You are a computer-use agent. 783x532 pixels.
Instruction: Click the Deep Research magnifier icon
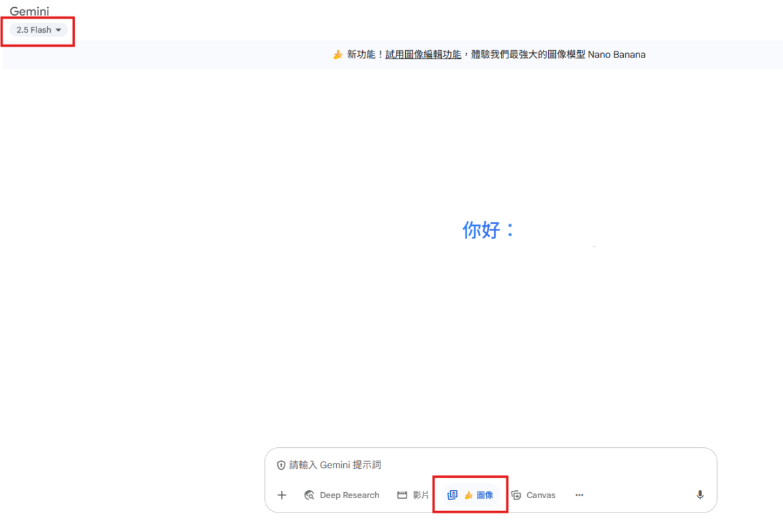[310, 495]
